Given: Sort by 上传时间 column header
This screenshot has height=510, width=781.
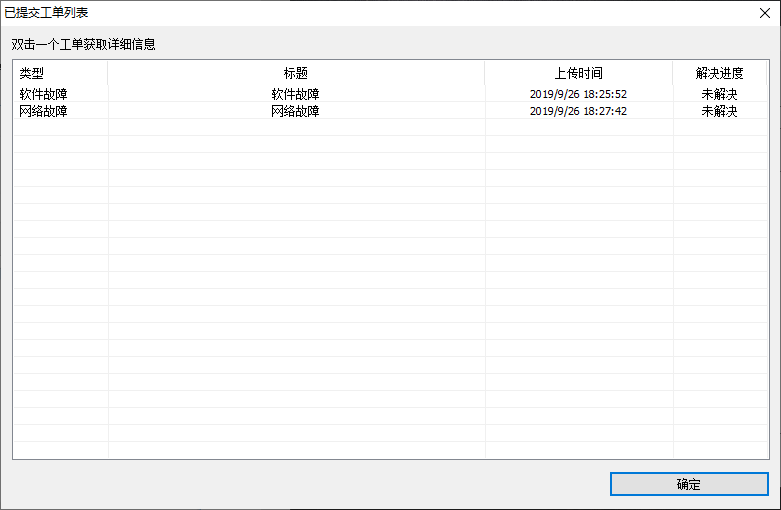Looking at the screenshot, I should coord(579,73).
